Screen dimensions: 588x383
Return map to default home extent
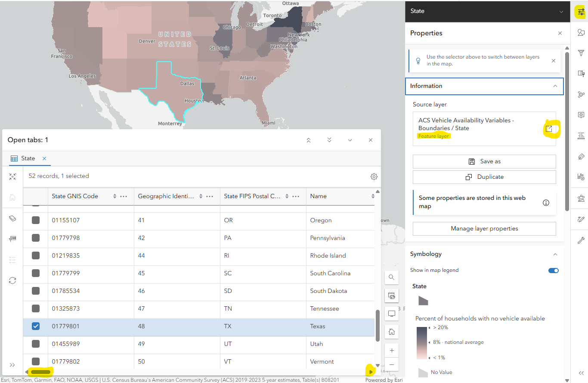pyautogui.click(x=391, y=332)
